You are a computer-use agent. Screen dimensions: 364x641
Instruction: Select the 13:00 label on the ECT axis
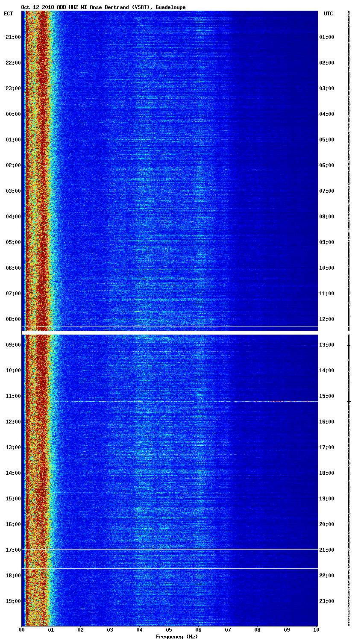point(13,447)
